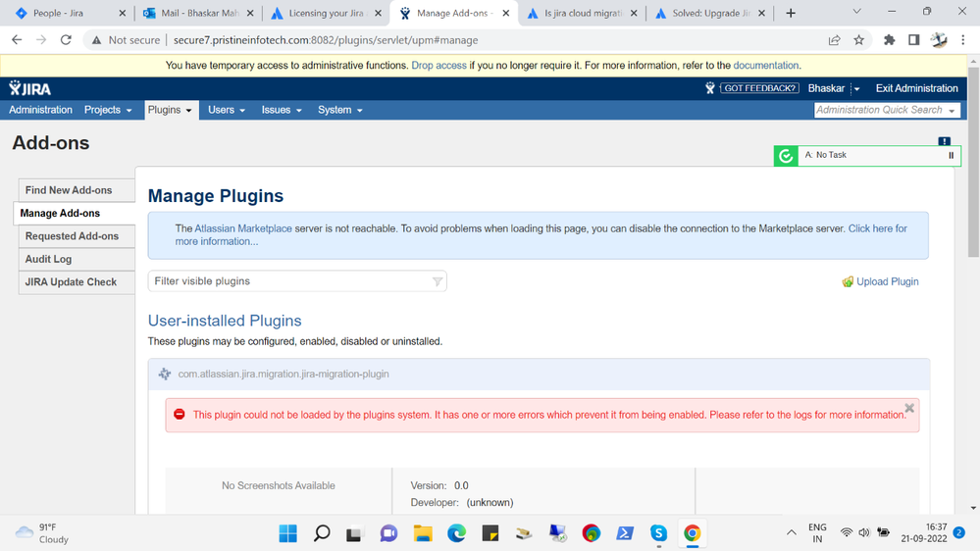Open the Audit Log tab
Screen dimensions: 980x551
(x=77, y=259)
